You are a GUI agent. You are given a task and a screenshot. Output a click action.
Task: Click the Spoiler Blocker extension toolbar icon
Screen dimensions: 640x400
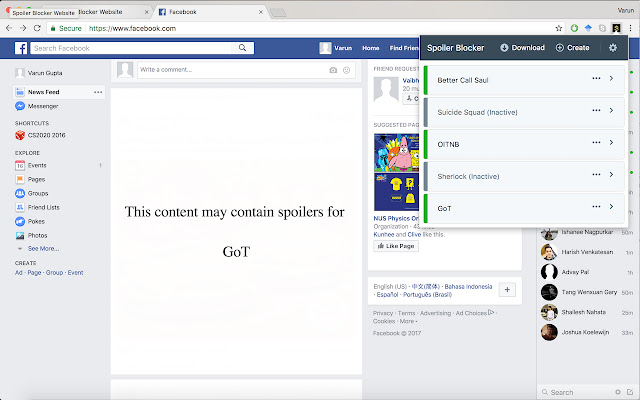click(x=616, y=28)
